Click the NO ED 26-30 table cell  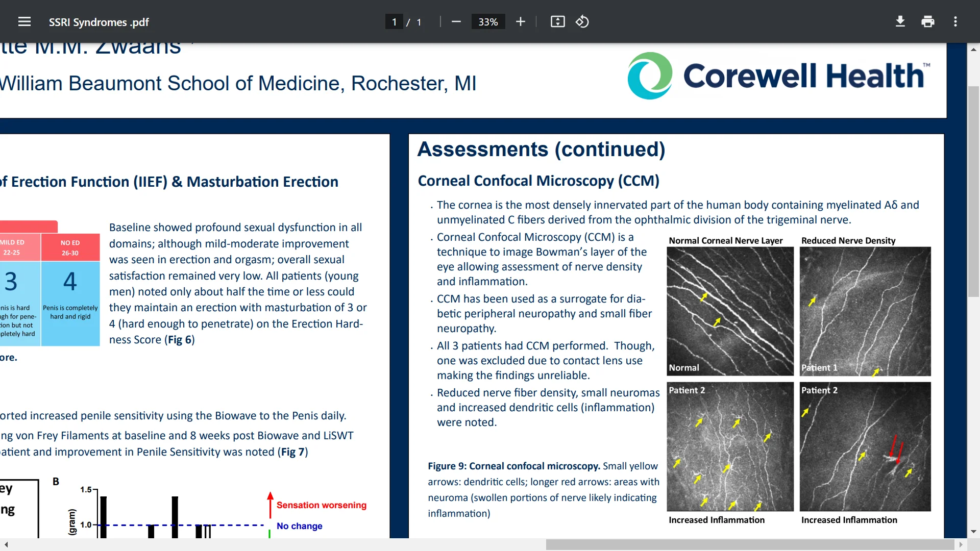pyautogui.click(x=70, y=247)
